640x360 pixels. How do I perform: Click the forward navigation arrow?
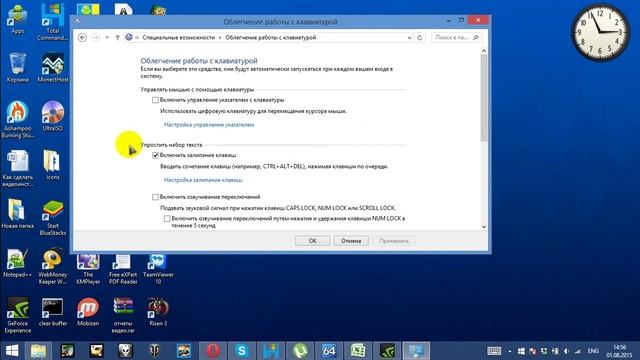click(96, 38)
